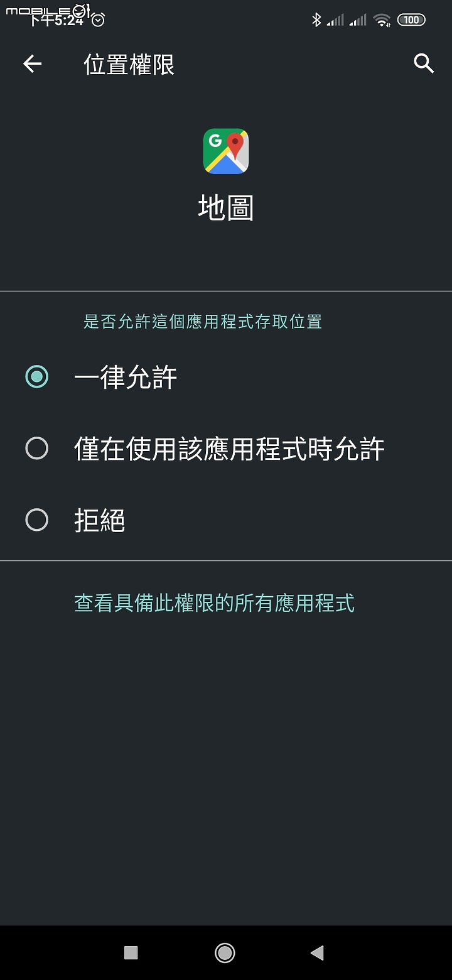Tap the 是否允許這個應用程式存取位置 heading
This screenshot has height=980, width=452.
(x=203, y=322)
